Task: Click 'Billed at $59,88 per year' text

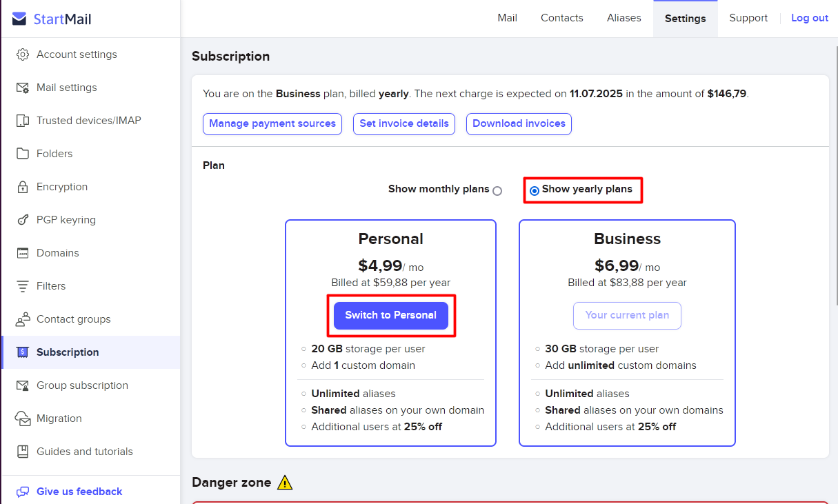Action: point(391,283)
